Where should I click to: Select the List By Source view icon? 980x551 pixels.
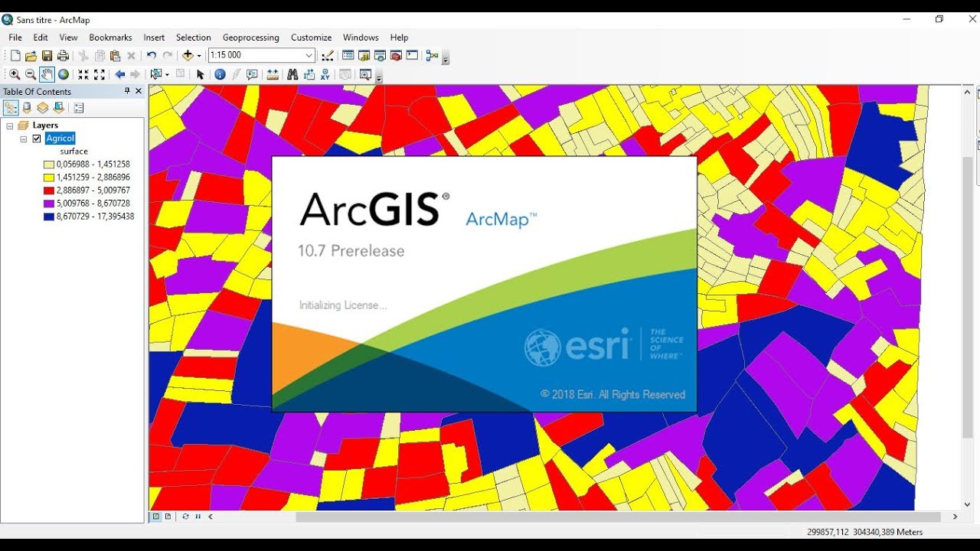[x=28, y=108]
